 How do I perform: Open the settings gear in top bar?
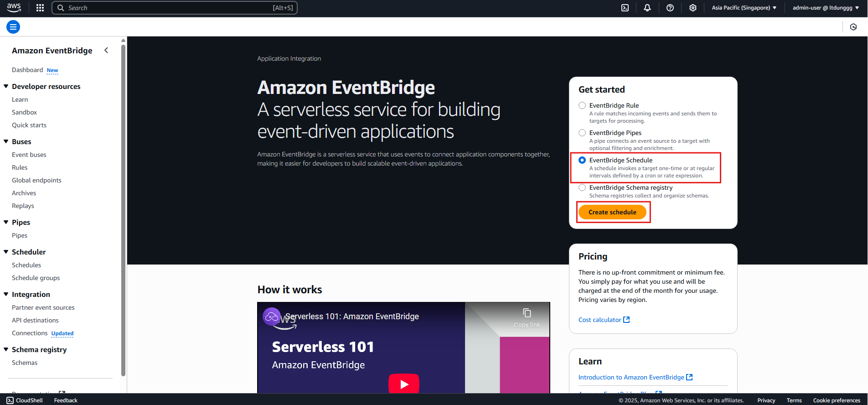tap(693, 8)
